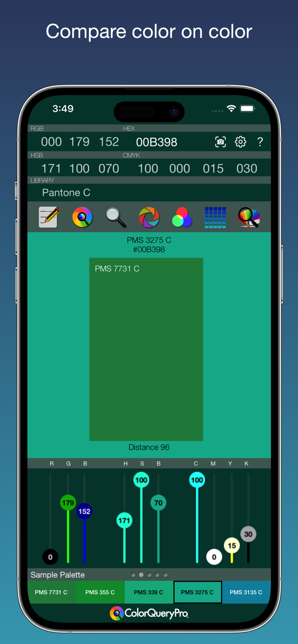Open the settings gear icon
The width and height of the screenshot is (298, 644).
coord(240,142)
